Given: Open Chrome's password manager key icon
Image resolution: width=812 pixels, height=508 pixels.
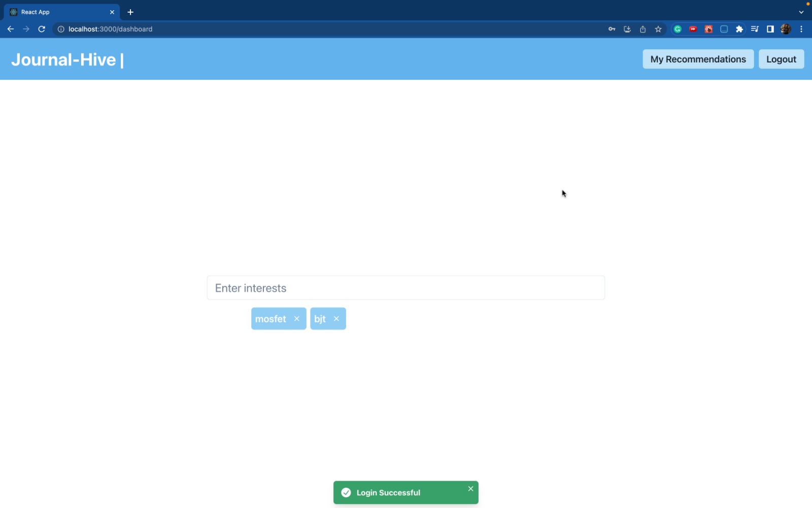Looking at the screenshot, I should click(612, 29).
